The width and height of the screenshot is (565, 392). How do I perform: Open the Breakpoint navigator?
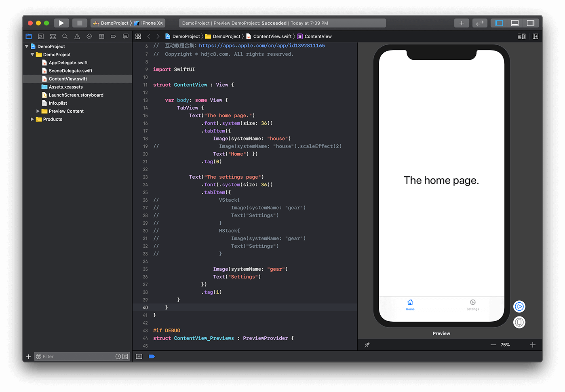[x=114, y=36]
